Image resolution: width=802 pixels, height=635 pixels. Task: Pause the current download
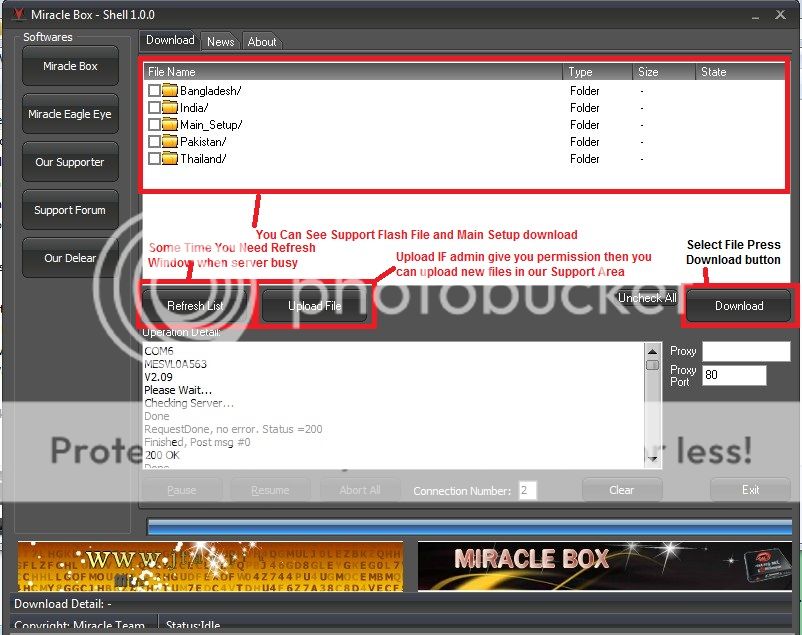pyautogui.click(x=182, y=490)
